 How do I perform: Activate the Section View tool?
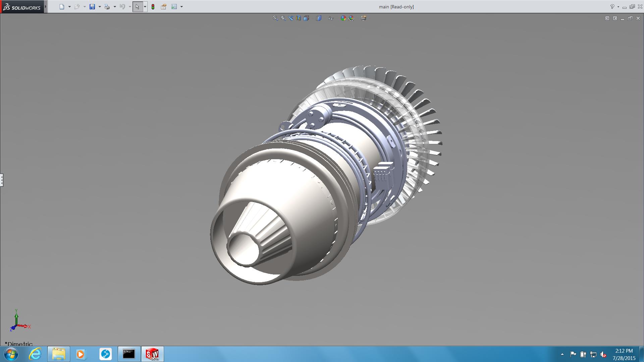click(x=299, y=18)
